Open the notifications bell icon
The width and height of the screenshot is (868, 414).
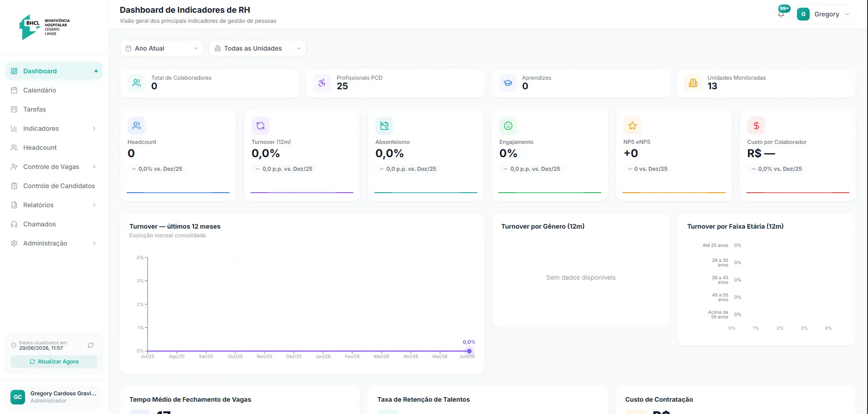(x=781, y=14)
